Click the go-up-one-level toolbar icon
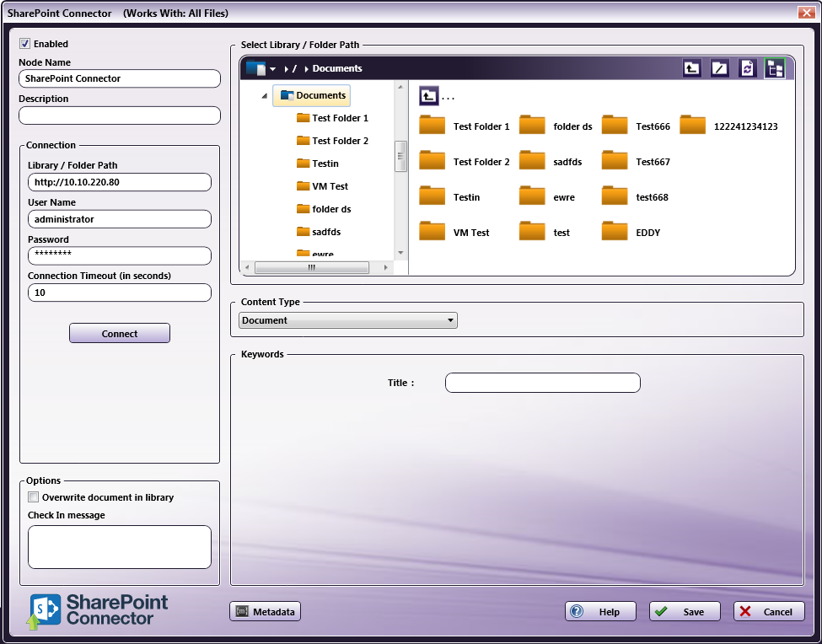 pos(691,68)
